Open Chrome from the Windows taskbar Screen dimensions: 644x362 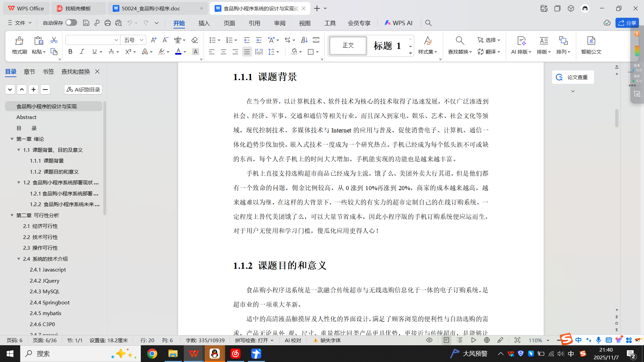point(152,354)
